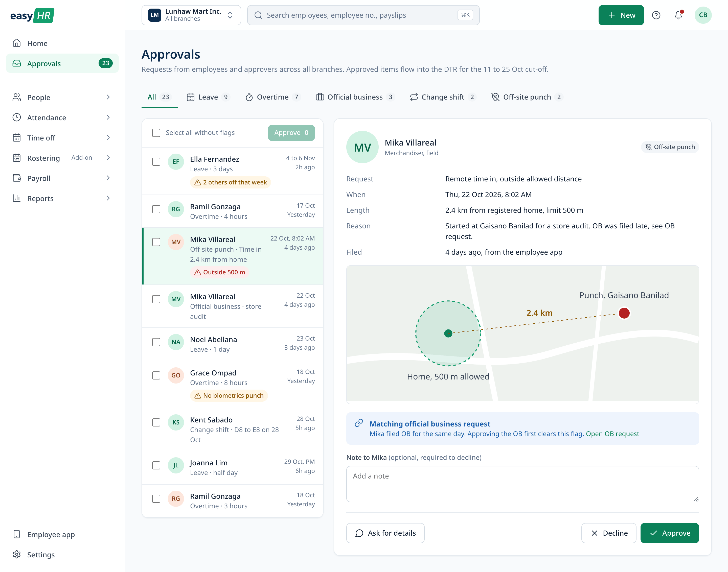Switch to the Overtime tab
Image resolution: width=728 pixels, height=572 pixels.
272,97
